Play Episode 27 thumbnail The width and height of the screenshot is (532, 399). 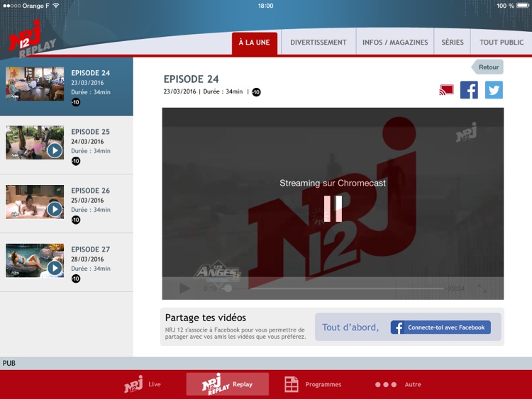click(x=35, y=260)
